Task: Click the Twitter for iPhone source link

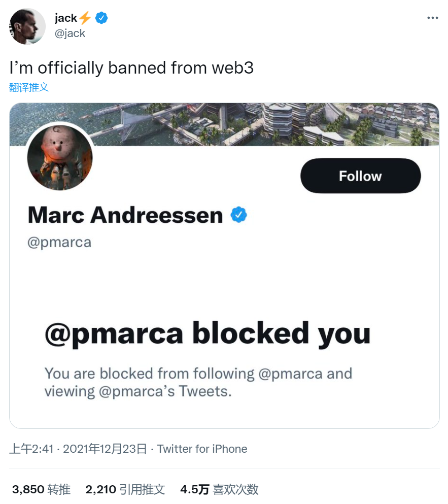Action: 202,449
